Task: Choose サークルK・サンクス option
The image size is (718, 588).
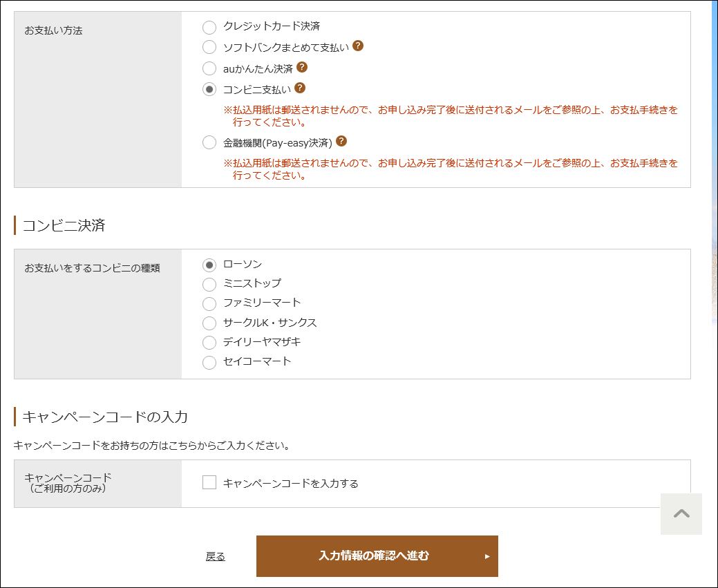Action: (x=209, y=323)
